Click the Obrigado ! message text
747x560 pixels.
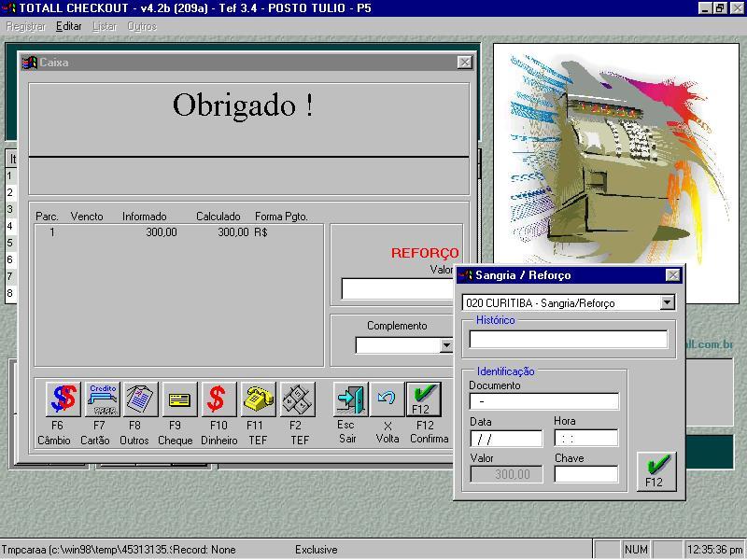pyautogui.click(x=243, y=105)
